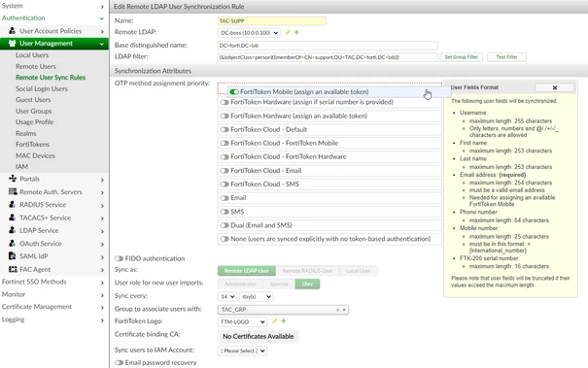Click the LDAP filter input field
Image resolution: width=588 pixels, height=368 pixels.
coord(328,57)
